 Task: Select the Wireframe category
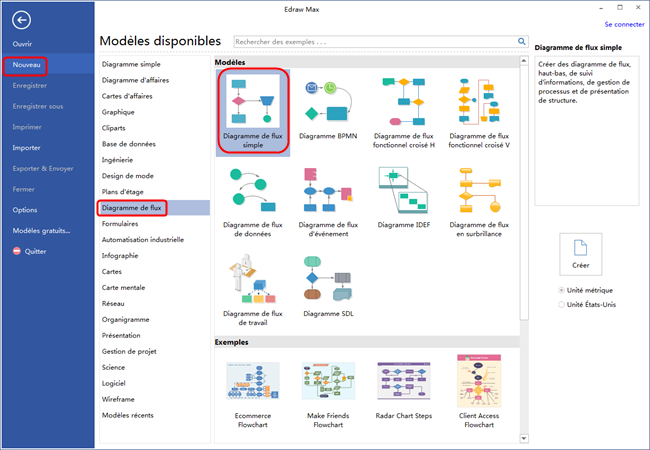point(118,399)
